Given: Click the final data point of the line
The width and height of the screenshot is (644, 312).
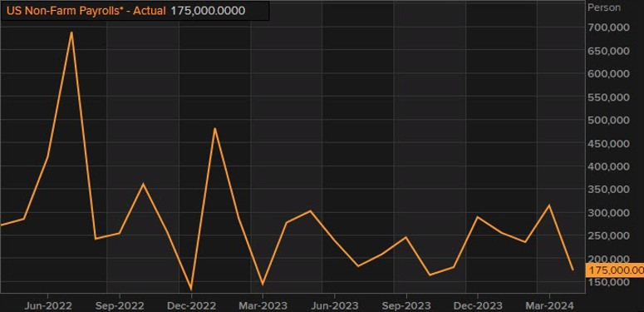Looking at the screenshot, I should click(x=573, y=270).
